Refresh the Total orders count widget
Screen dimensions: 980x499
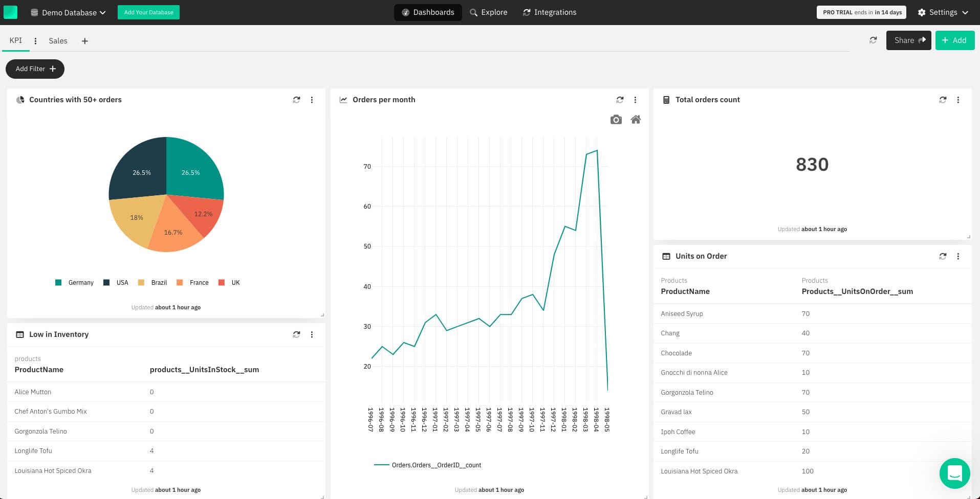(943, 100)
